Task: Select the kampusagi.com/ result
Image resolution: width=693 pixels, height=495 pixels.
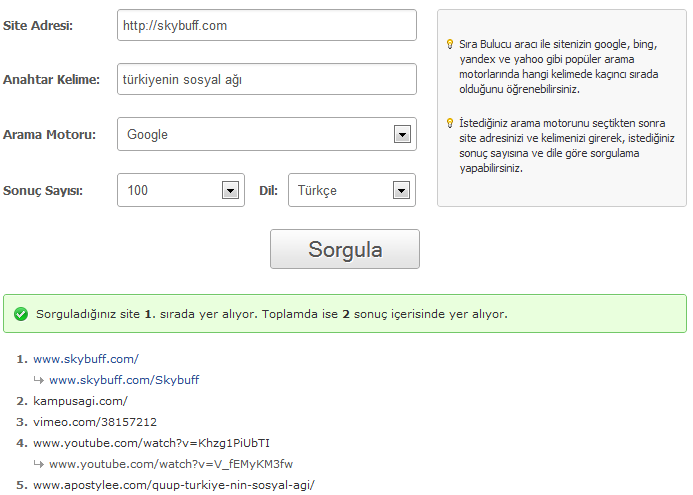Action: [80, 401]
